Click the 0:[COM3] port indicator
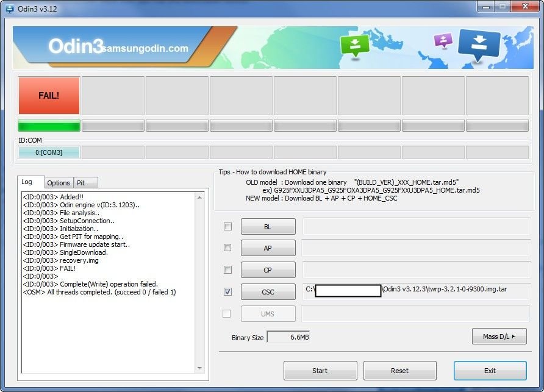 [49, 152]
